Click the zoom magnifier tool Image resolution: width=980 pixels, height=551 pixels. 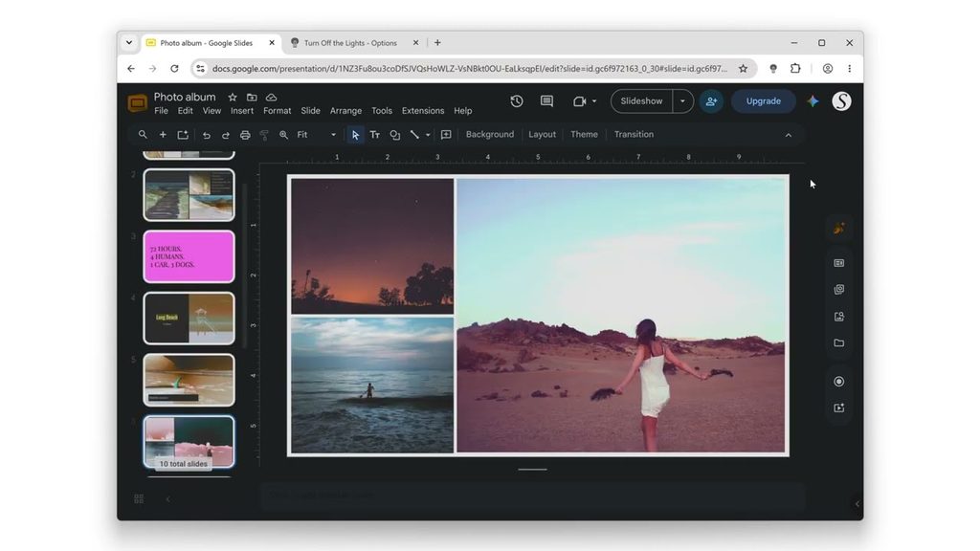click(x=283, y=135)
